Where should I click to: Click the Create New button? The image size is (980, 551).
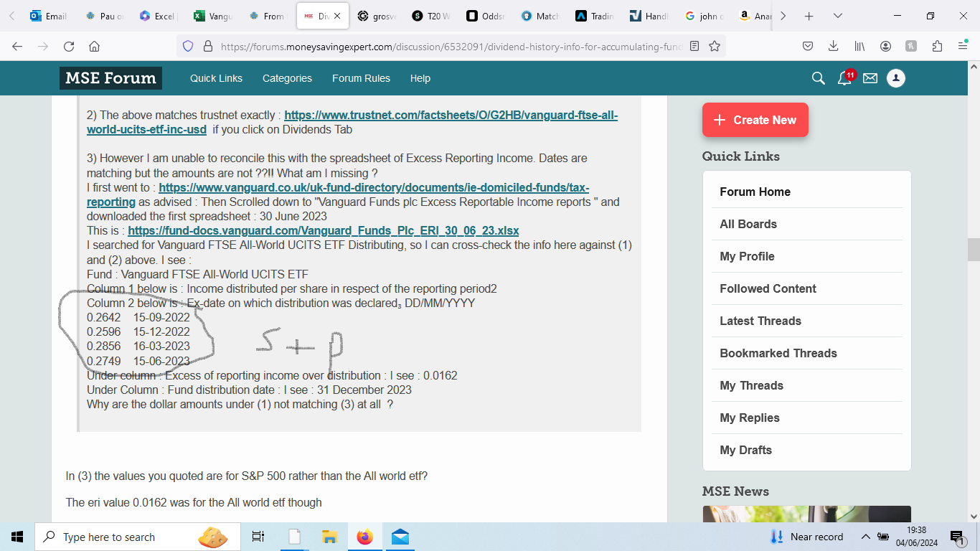755,120
